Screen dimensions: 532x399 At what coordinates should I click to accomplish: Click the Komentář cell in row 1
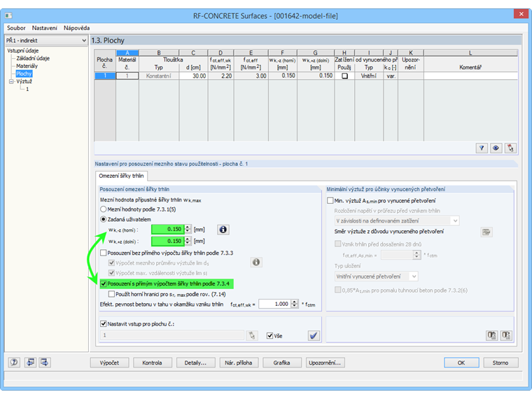click(470, 76)
